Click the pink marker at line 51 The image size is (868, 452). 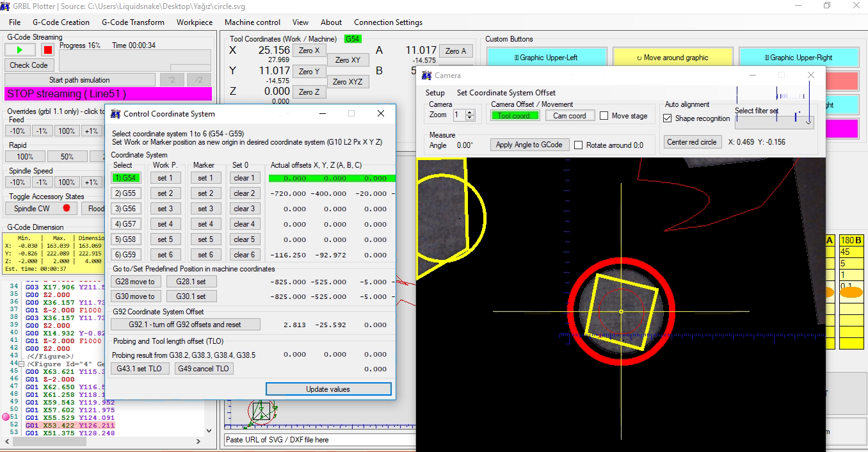(x=6, y=417)
